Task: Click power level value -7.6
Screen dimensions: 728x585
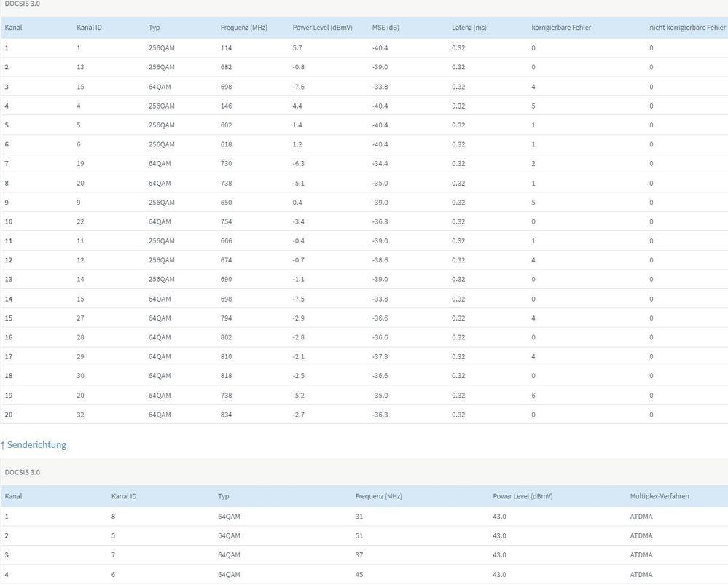Action: pyautogui.click(x=299, y=87)
